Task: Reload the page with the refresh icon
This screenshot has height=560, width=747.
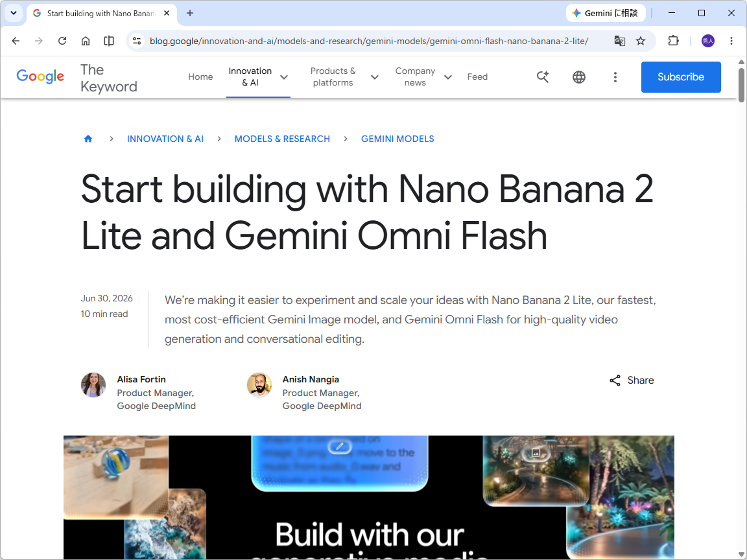Action: (62, 41)
